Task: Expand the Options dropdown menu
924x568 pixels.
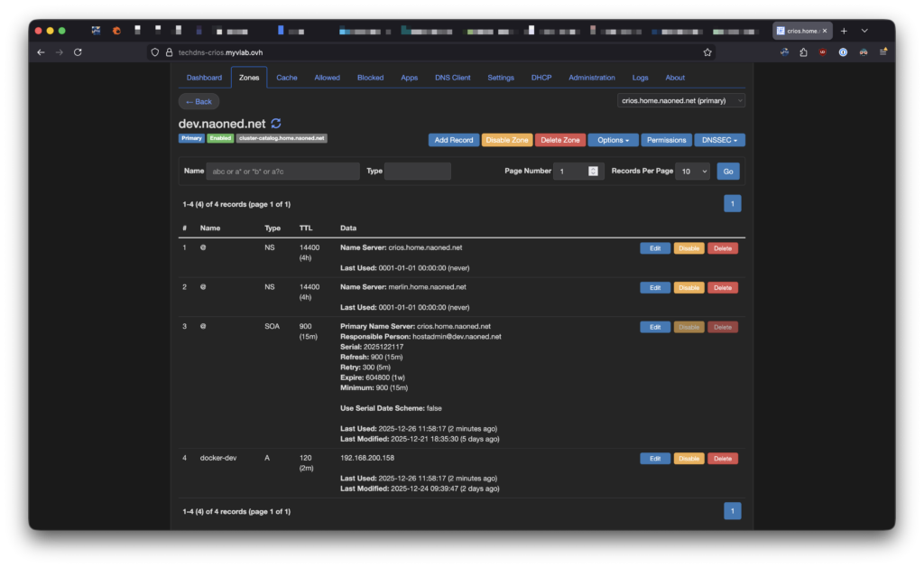Action: pyautogui.click(x=613, y=140)
